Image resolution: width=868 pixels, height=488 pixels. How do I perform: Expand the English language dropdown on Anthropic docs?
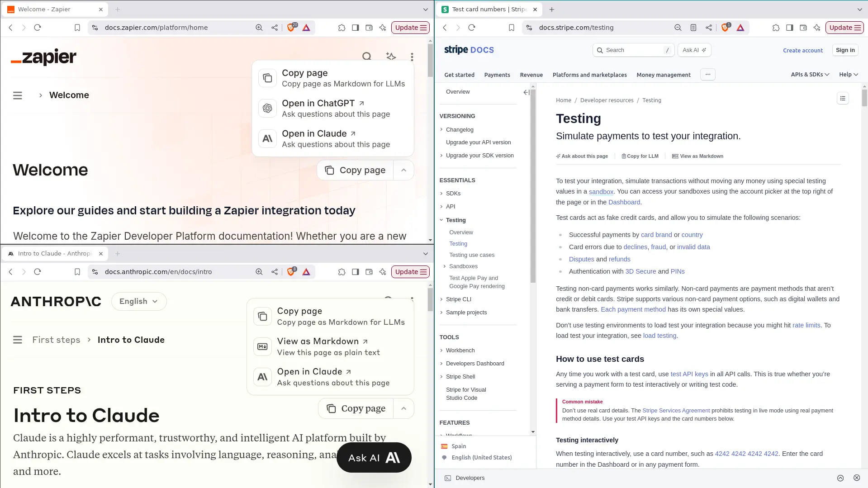[x=138, y=301]
